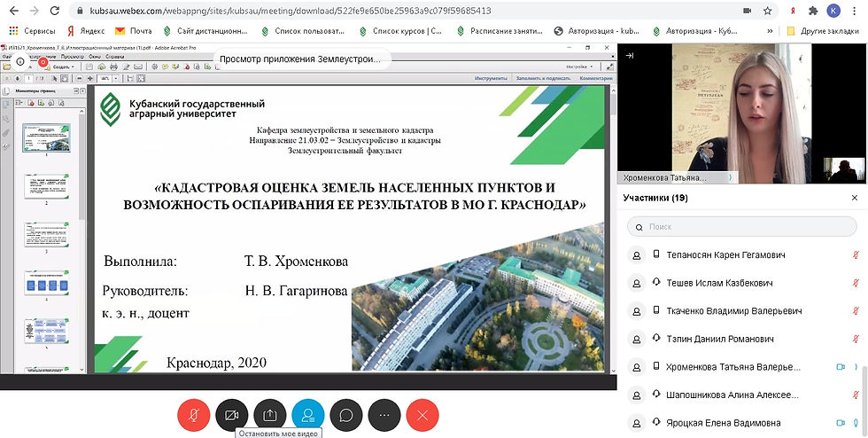The width and height of the screenshot is (868, 438).
Task: Reload the page in the browser
Action: click(52, 11)
